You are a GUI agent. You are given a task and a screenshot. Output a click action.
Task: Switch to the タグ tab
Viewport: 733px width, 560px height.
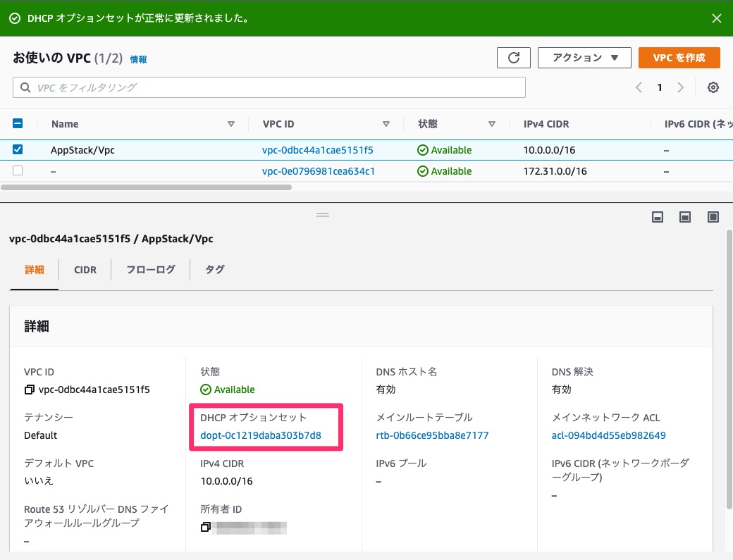pos(214,270)
